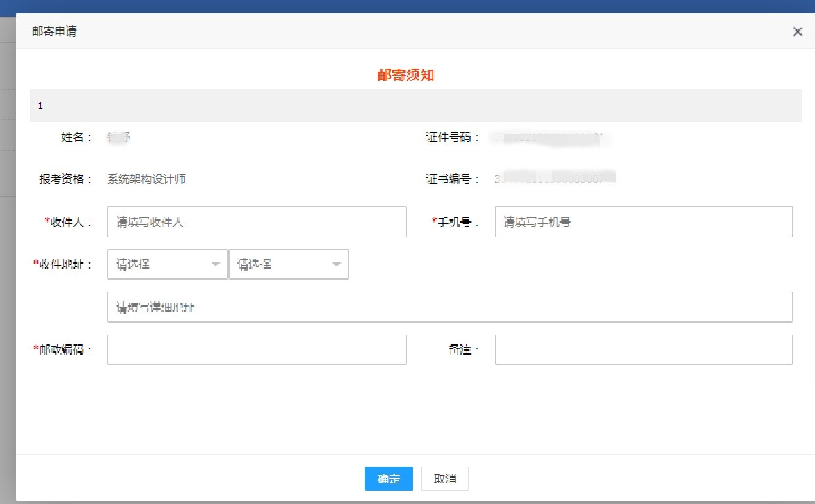Image resolution: width=815 pixels, height=504 pixels.
Task: Click the 证书编号 label
Action: point(452,180)
